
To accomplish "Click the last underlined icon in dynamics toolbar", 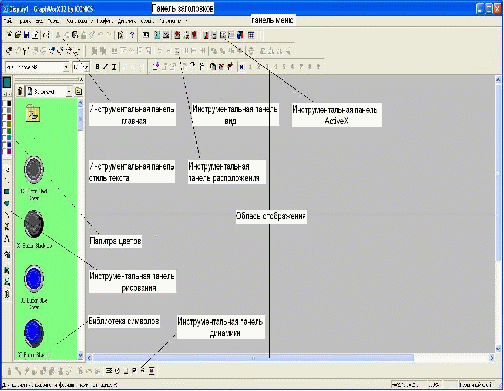I will (152, 370).
